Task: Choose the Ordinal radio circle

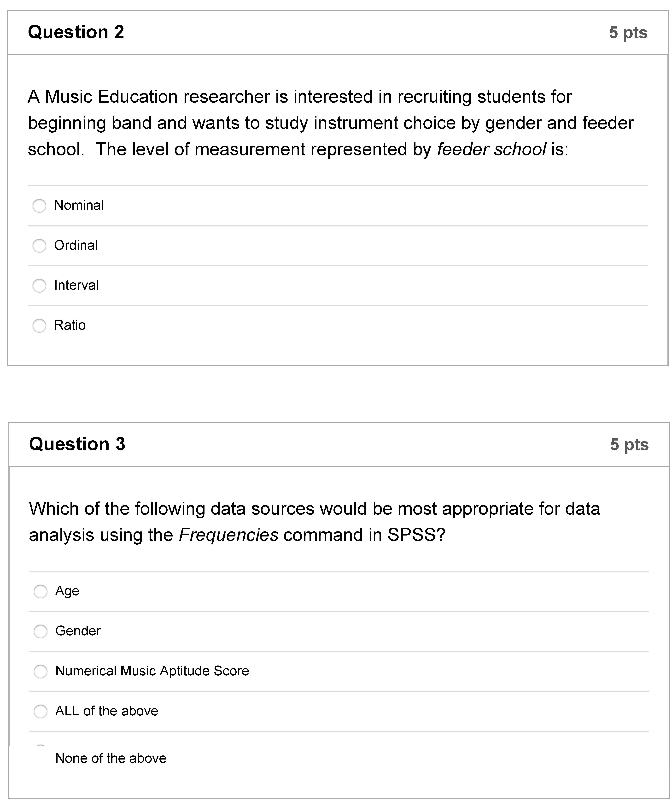Action: pyautogui.click(x=39, y=246)
